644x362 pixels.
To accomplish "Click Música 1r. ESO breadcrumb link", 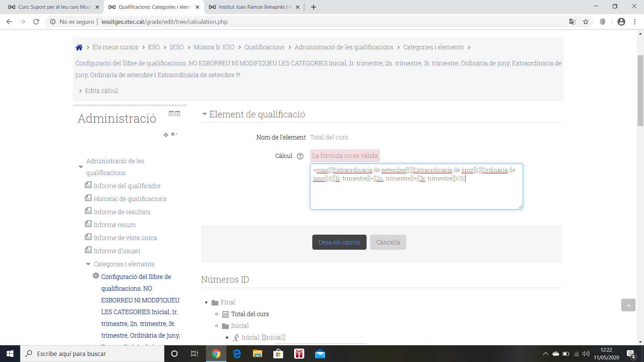I will pos(214,47).
